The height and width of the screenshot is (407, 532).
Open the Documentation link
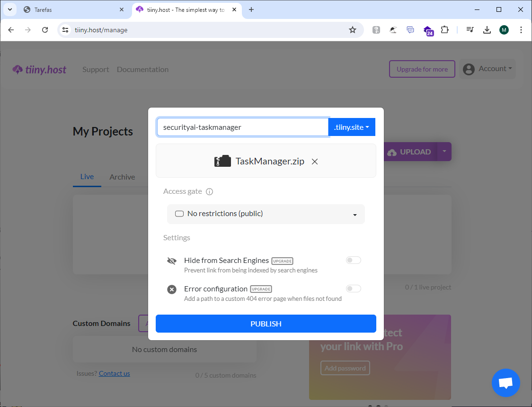coord(142,69)
